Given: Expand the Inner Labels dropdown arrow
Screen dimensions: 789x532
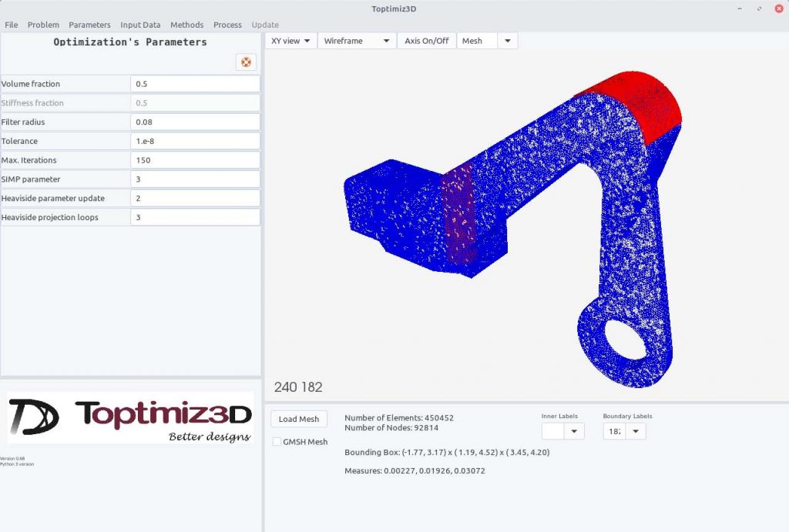Looking at the screenshot, I should pos(574,431).
